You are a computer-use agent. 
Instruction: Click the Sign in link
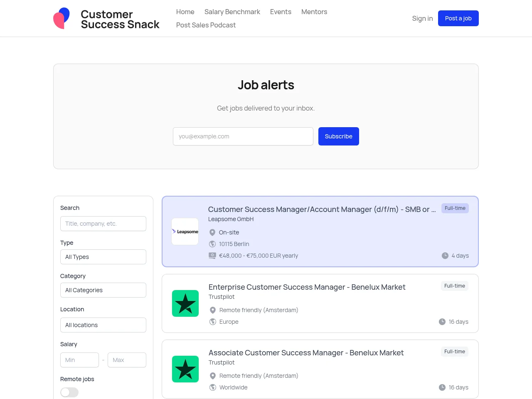[x=422, y=18]
